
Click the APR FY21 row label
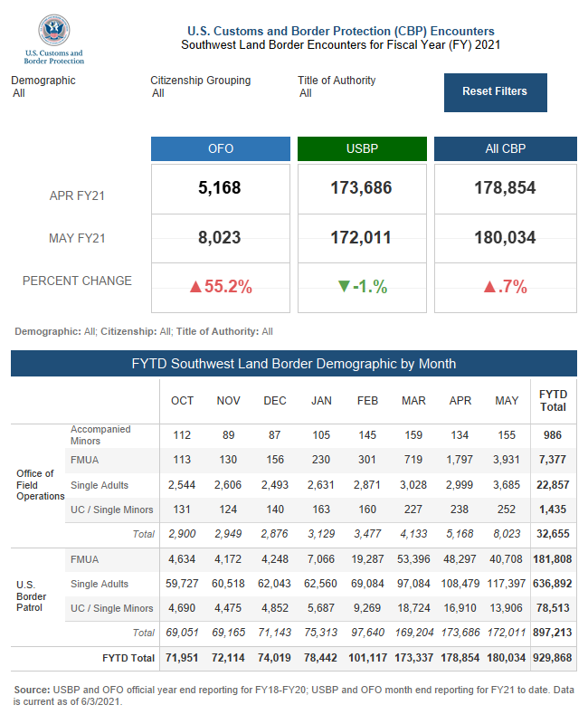point(77,195)
